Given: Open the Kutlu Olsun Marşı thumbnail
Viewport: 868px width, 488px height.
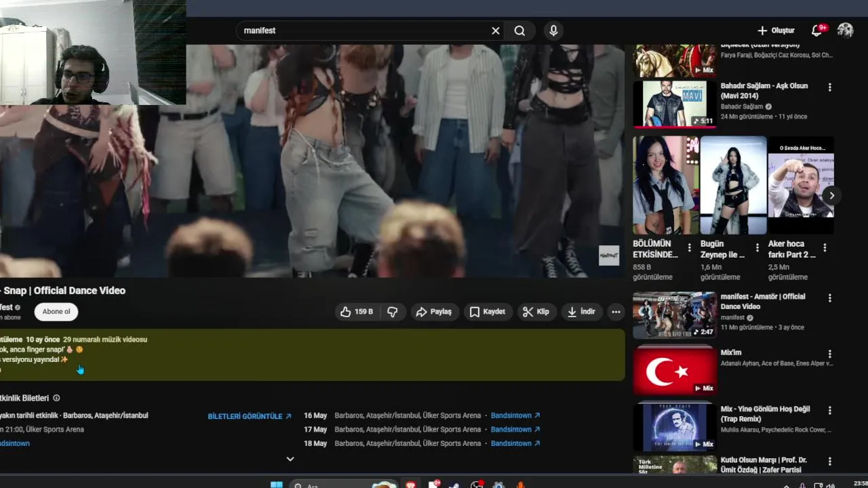Looking at the screenshot, I should coord(675,465).
